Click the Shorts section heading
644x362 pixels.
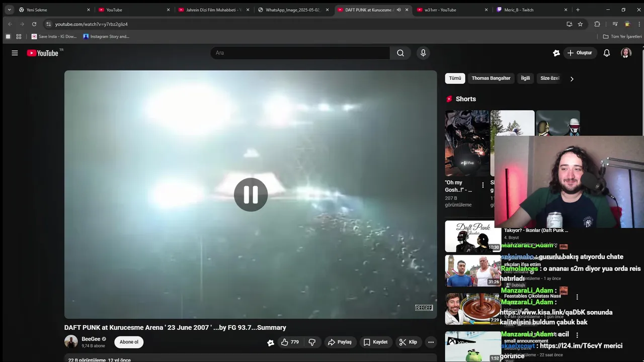pos(465,99)
